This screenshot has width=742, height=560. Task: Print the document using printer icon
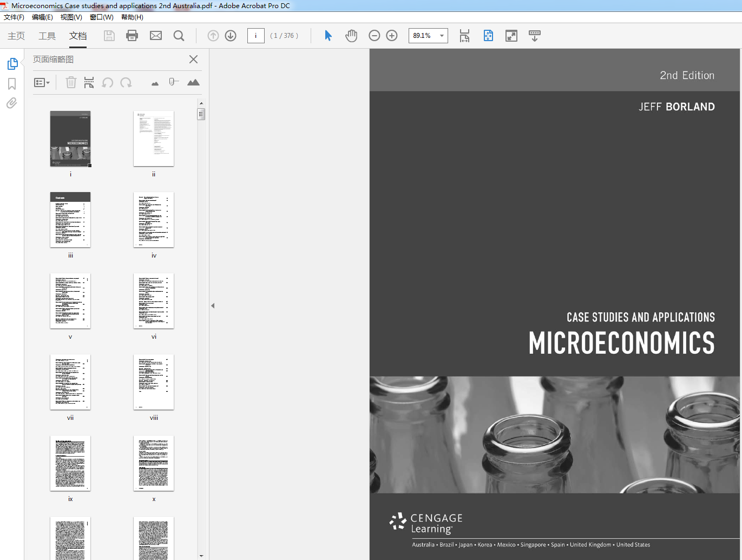coord(132,36)
